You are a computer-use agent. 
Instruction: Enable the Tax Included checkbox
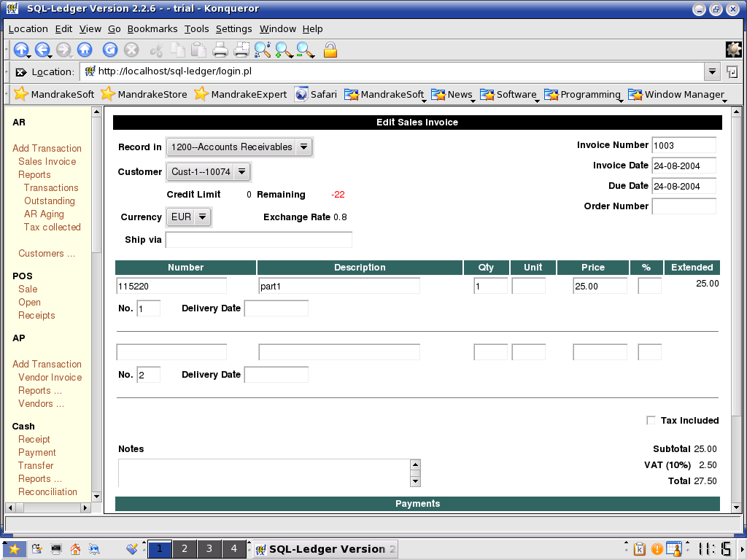[650, 420]
